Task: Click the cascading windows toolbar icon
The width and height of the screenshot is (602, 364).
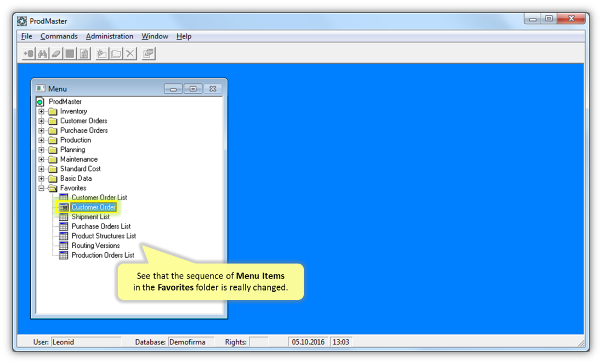Action: click(148, 54)
